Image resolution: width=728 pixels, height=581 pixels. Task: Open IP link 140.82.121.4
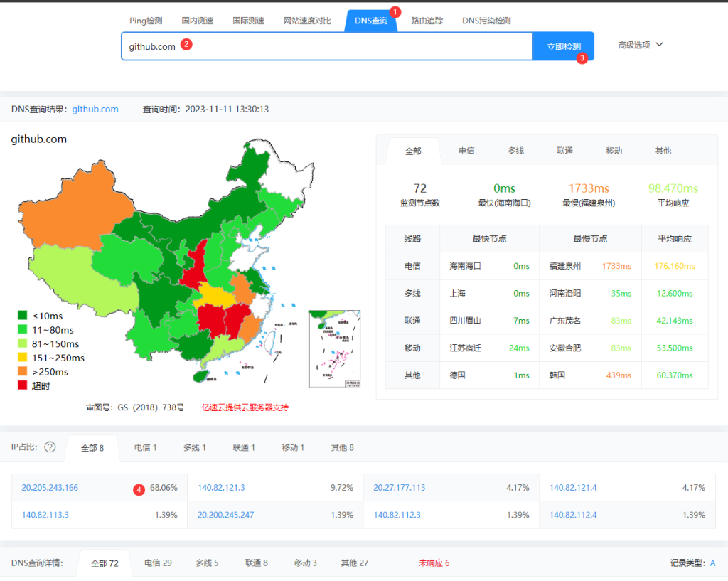click(573, 488)
